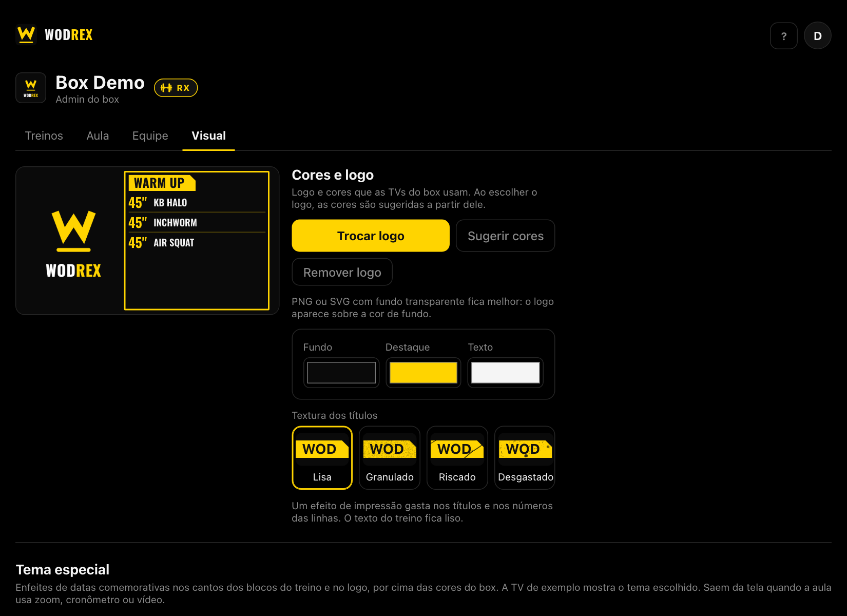Screen dimensions: 847x616
Task: Select the Riscado title texture
Action: pyautogui.click(x=457, y=457)
